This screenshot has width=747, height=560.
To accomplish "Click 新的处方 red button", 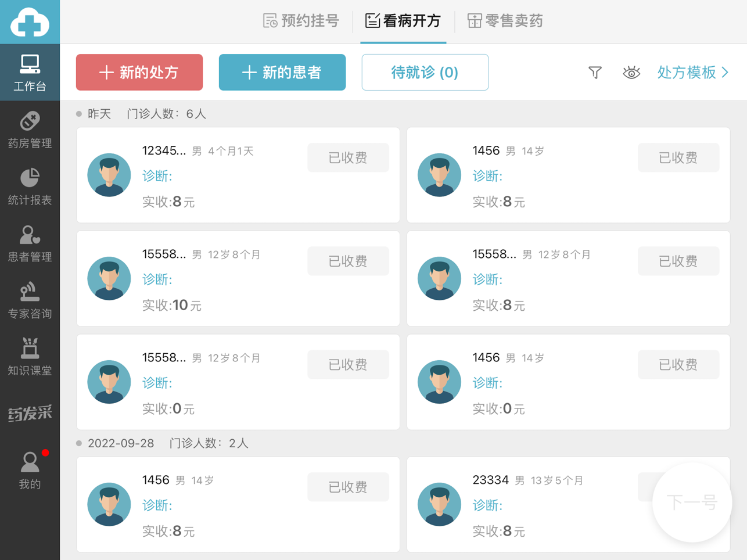I will (x=139, y=73).
